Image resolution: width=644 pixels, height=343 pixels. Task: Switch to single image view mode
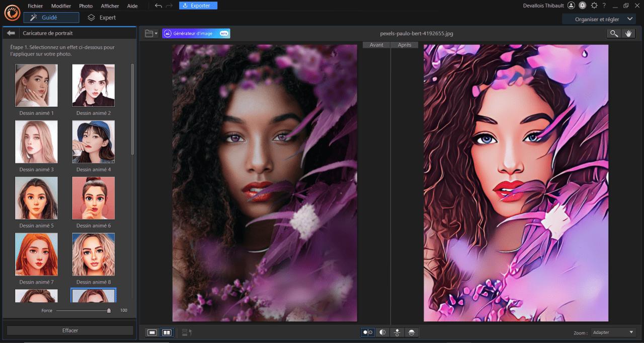(x=152, y=332)
